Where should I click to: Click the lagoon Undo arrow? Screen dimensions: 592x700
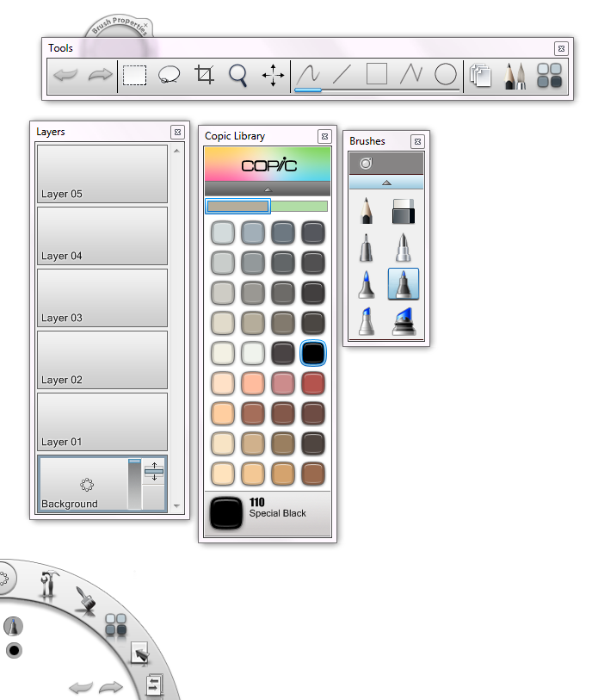click(x=81, y=687)
